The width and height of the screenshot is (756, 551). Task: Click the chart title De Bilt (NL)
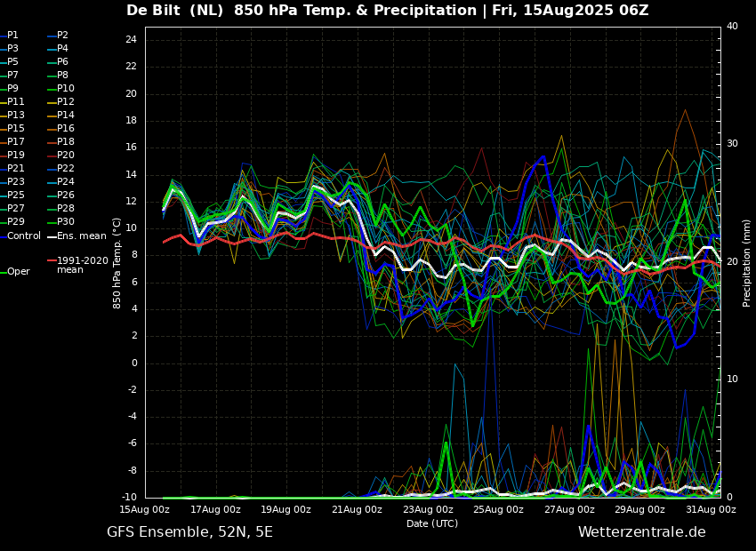pyautogui.click(x=174, y=10)
